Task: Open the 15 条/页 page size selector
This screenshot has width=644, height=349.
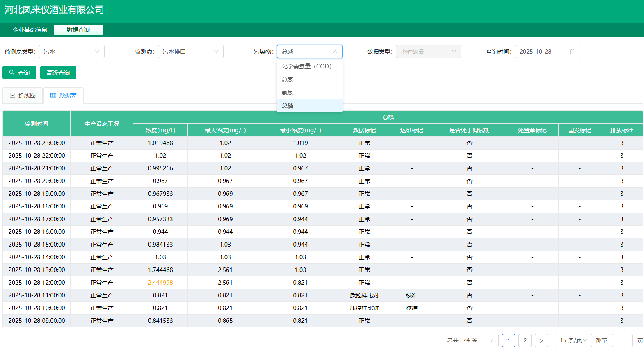Action: (x=573, y=340)
